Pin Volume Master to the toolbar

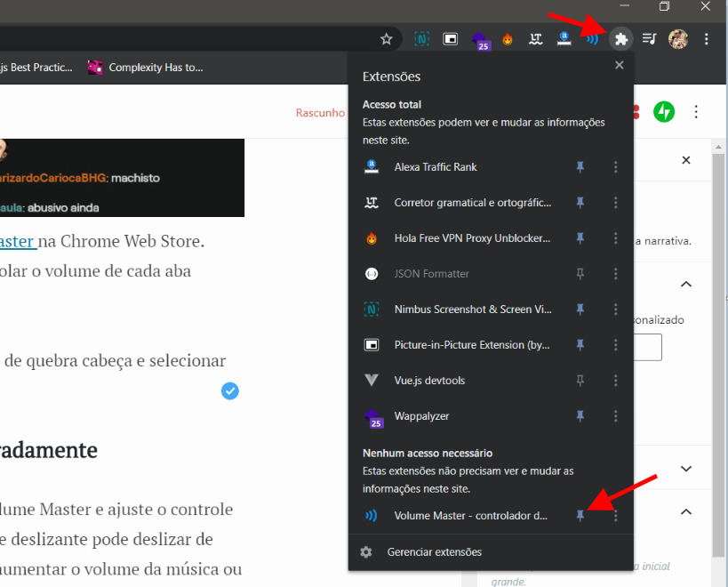[x=580, y=515]
